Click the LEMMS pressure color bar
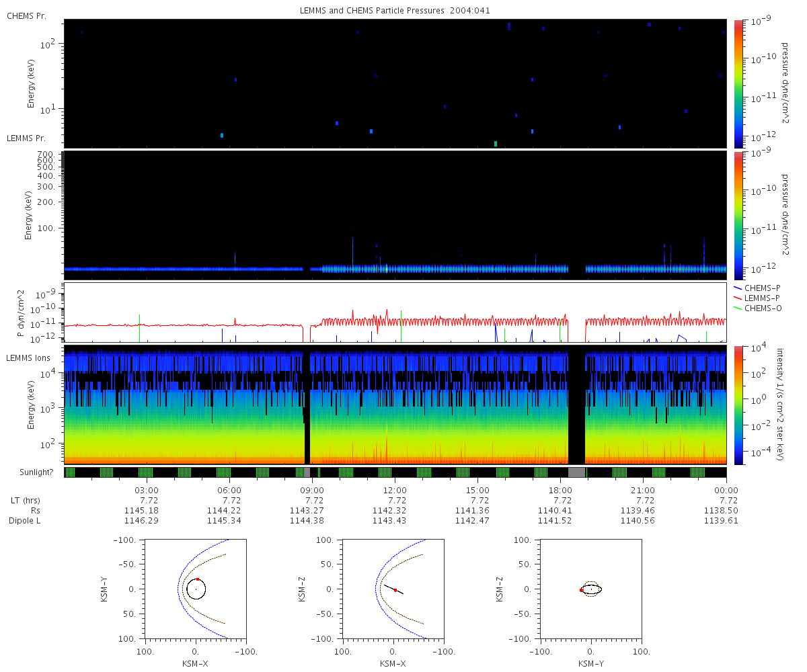 pos(738,215)
